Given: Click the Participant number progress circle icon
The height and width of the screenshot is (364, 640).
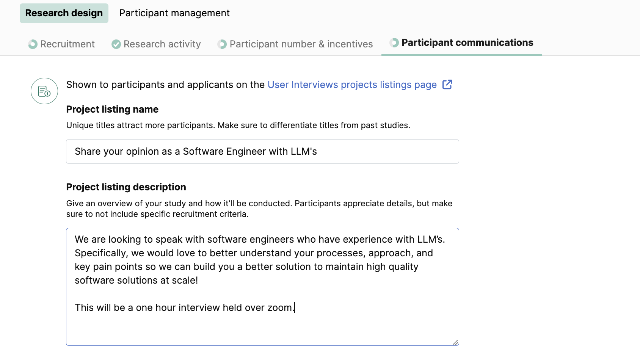Looking at the screenshot, I should (222, 44).
